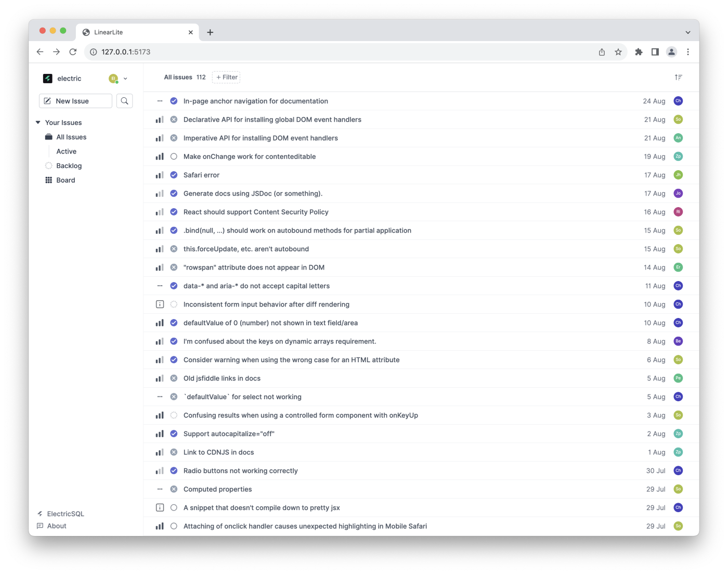
Task: Bookmark this page with the star icon
Action: (618, 52)
